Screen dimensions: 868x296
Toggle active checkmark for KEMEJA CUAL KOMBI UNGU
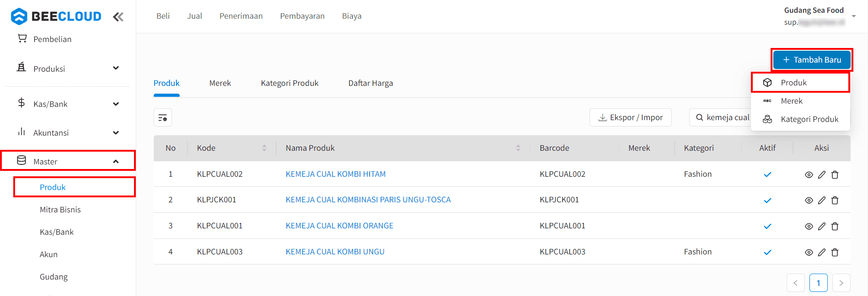point(767,252)
